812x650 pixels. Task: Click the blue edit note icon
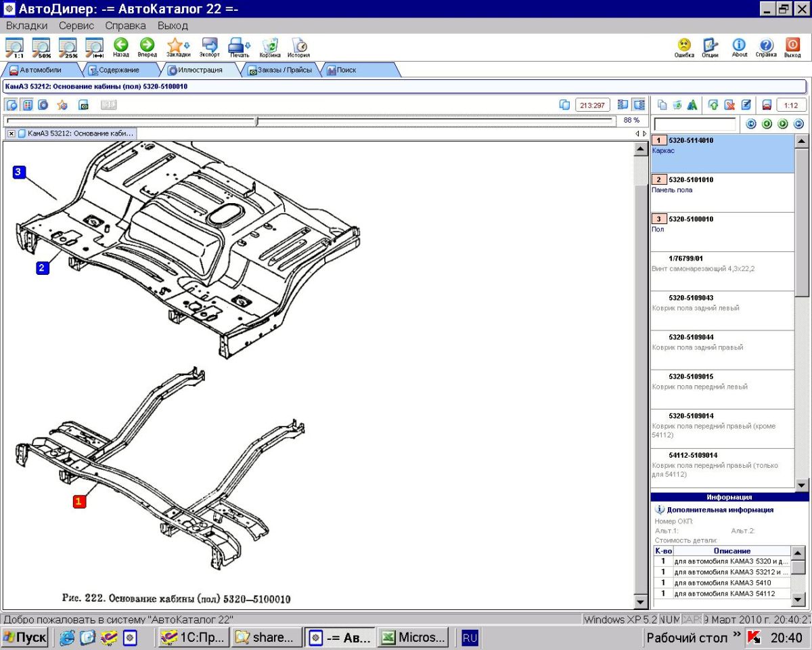point(746,105)
